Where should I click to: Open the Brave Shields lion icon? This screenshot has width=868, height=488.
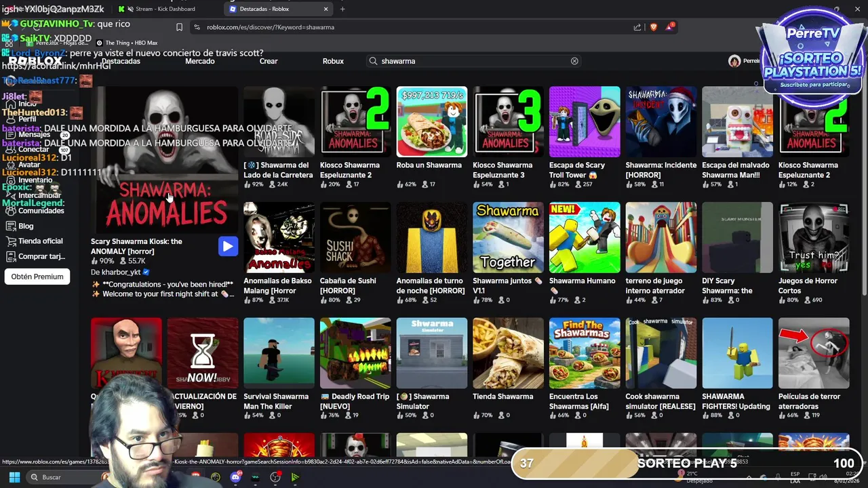click(654, 27)
